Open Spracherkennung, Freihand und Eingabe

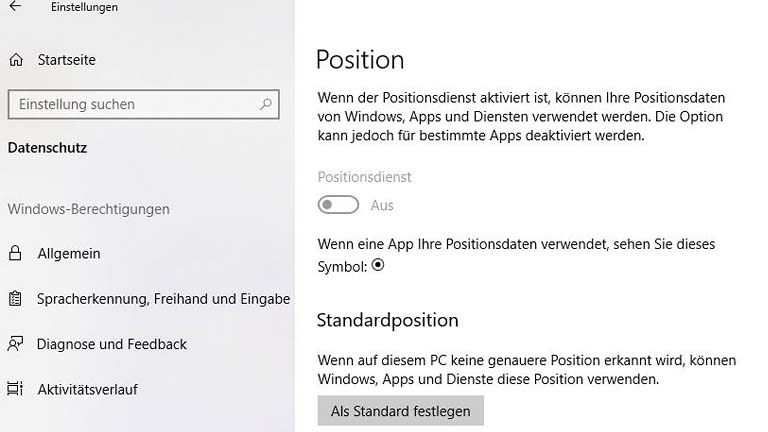(163, 299)
